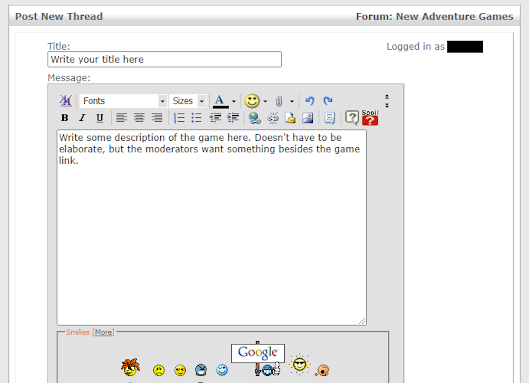
Task: Toggle bold formatting
Action: point(65,118)
